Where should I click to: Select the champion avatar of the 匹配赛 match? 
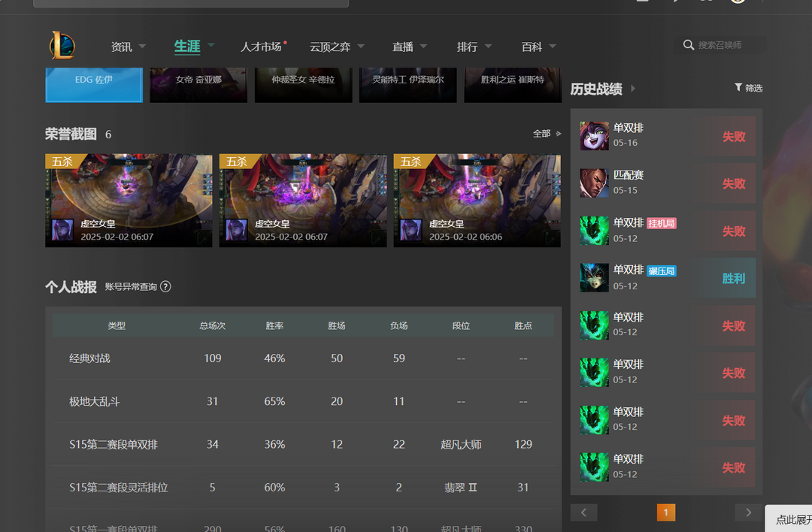594,183
